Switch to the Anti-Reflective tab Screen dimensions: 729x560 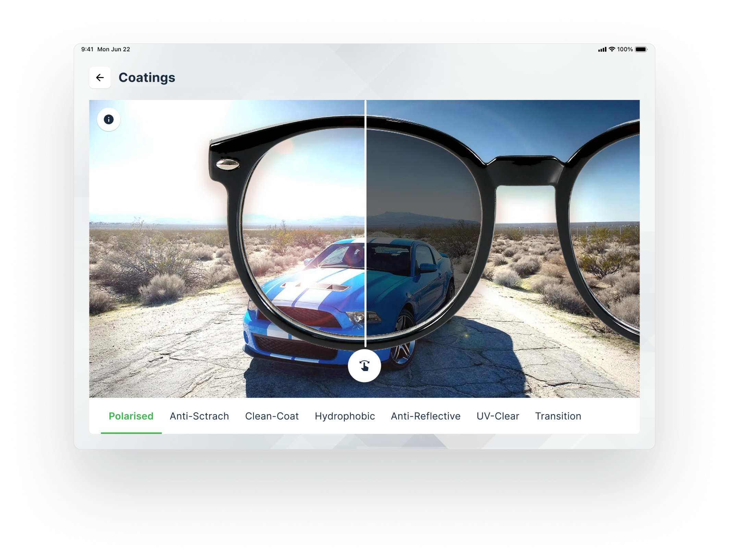coord(425,416)
